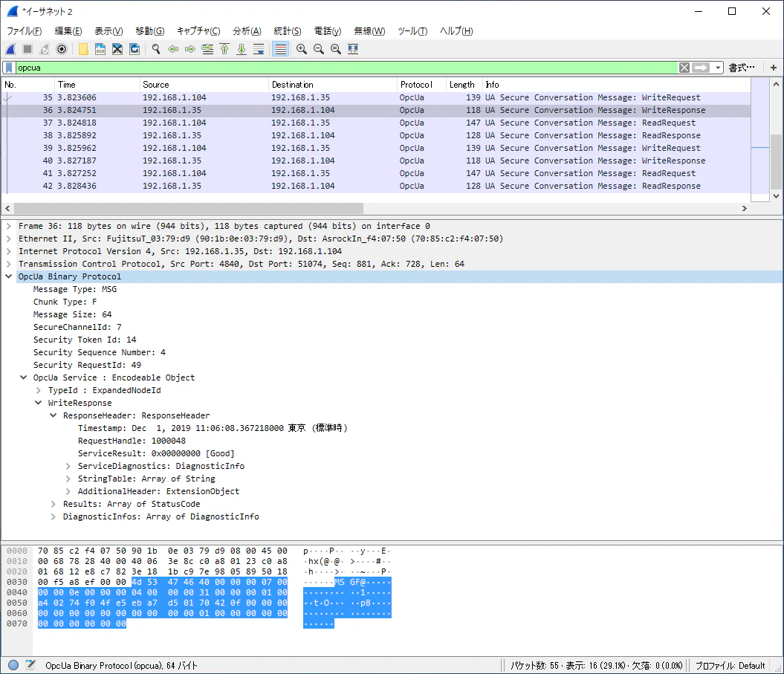The height and width of the screenshot is (674, 784).
Task: Save the capture file
Action: [x=100, y=49]
